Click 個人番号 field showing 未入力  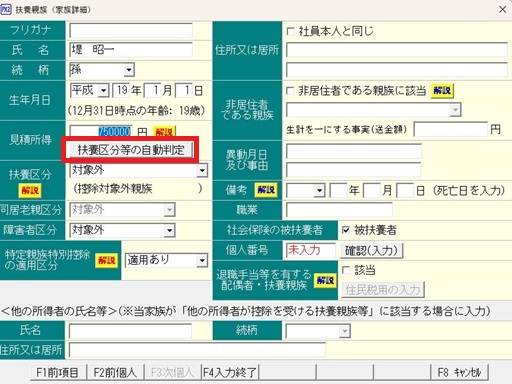311,250
